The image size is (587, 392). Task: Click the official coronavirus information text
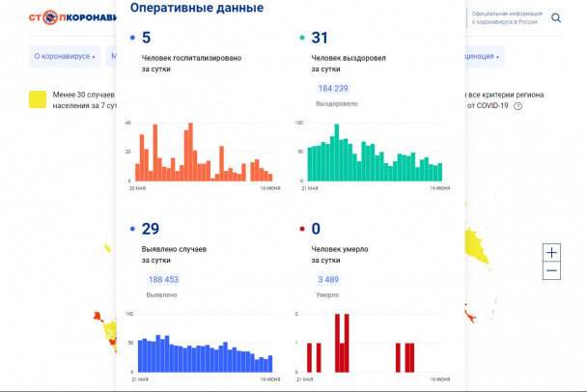(505, 17)
